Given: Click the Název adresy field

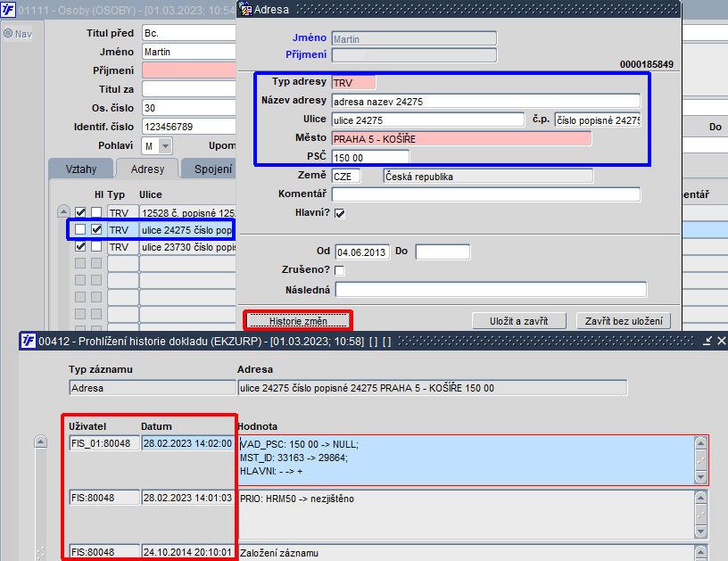Looking at the screenshot, I should [x=486, y=101].
